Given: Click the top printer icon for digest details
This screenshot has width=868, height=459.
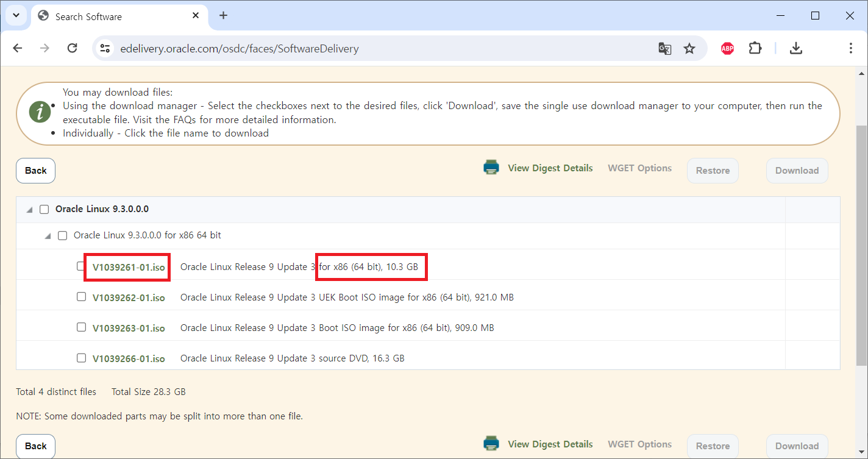Looking at the screenshot, I should (491, 168).
